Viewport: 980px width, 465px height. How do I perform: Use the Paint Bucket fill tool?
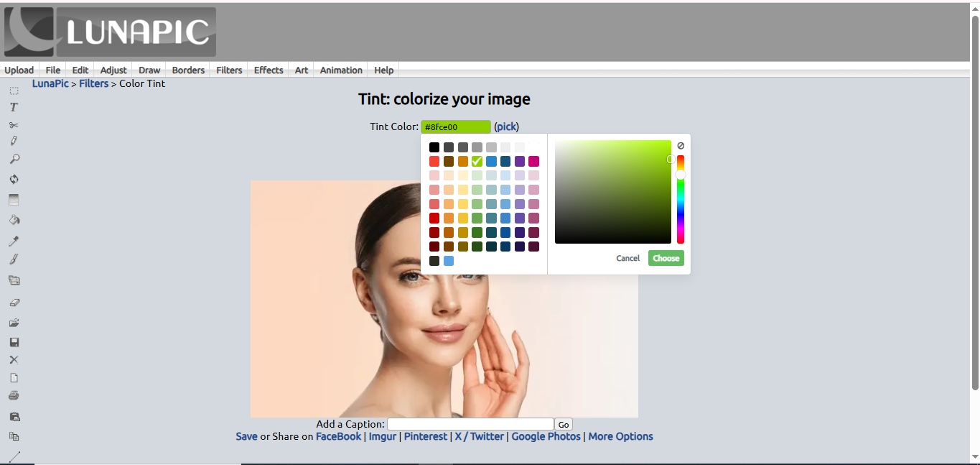14,220
